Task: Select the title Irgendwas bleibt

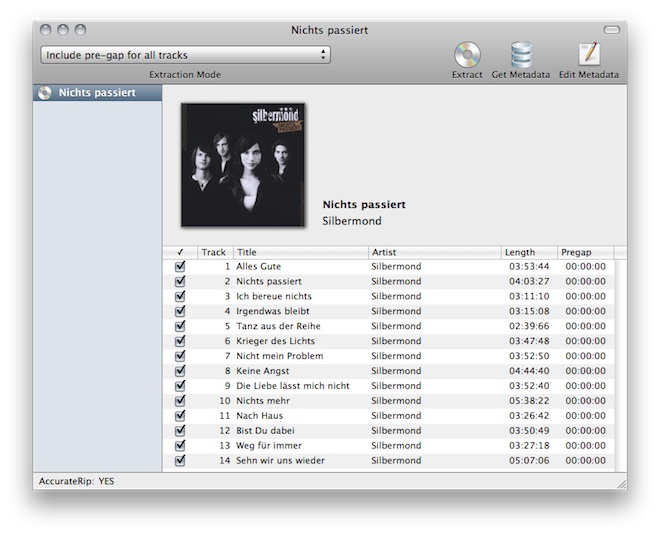Action: [273, 311]
